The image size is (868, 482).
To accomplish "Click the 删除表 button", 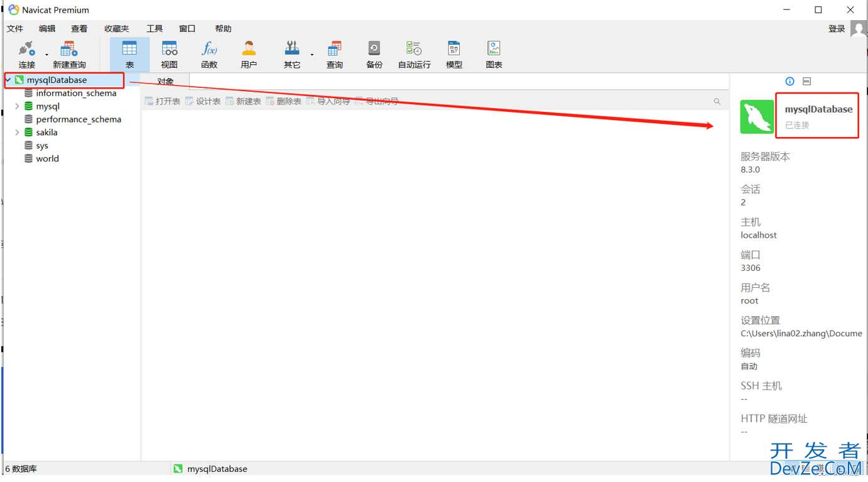I will click(283, 101).
